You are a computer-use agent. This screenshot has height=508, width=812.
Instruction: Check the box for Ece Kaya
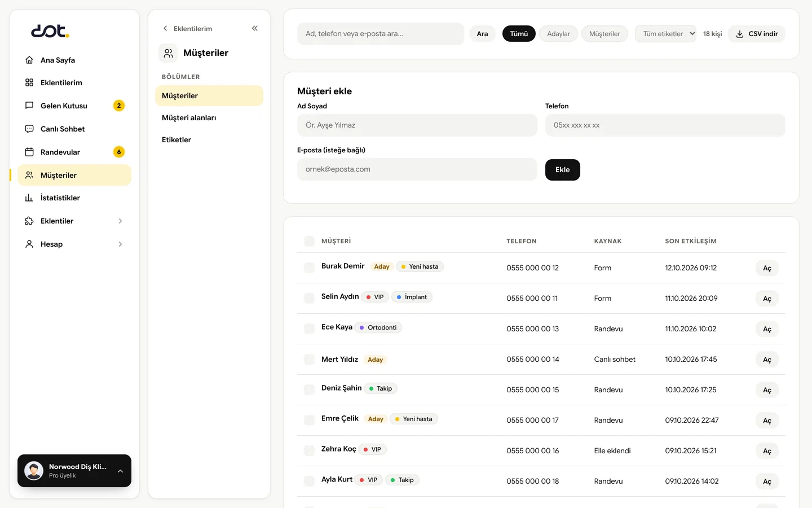click(309, 329)
